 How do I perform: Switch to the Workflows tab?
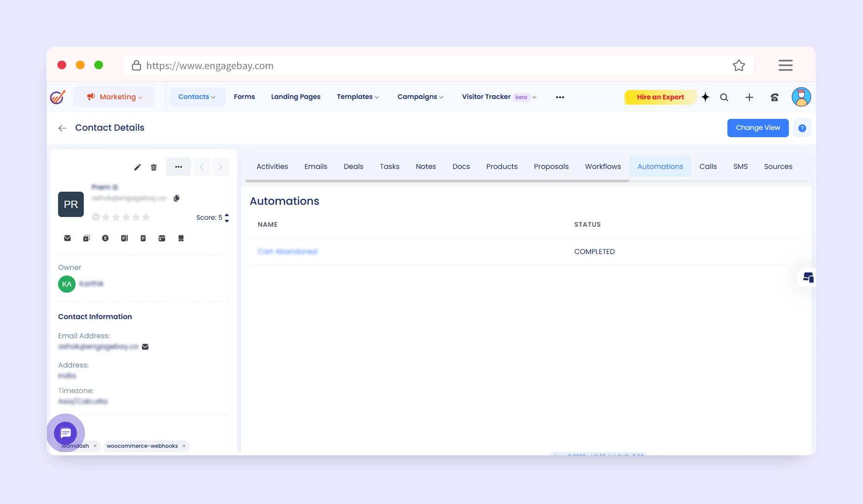tap(602, 166)
